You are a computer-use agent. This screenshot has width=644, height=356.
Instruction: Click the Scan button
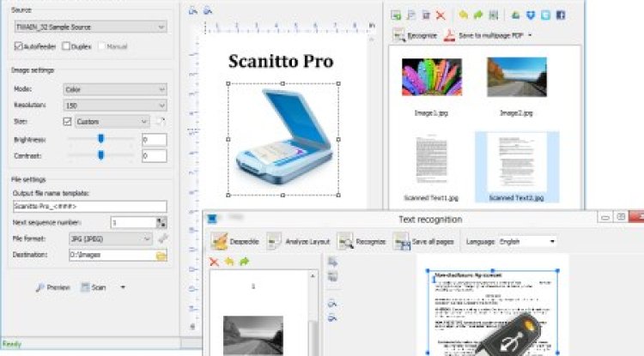click(94, 287)
